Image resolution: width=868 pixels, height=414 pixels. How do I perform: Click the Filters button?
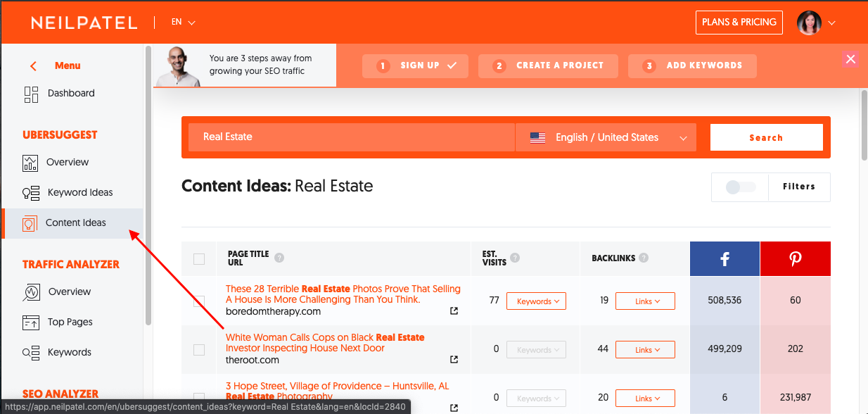[798, 187]
